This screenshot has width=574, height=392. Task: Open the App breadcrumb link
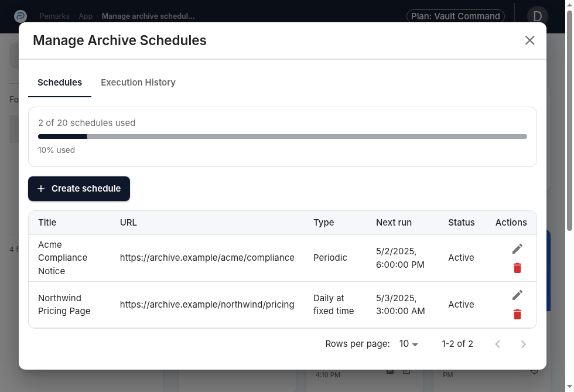[86, 16]
